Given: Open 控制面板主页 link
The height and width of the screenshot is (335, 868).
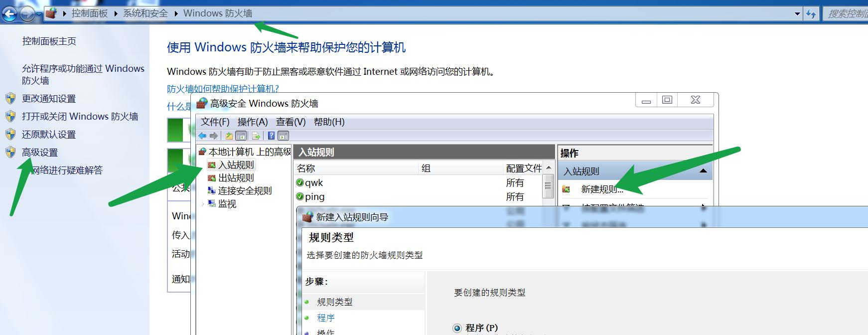Looking at the screenshot, I should [49, 41].
